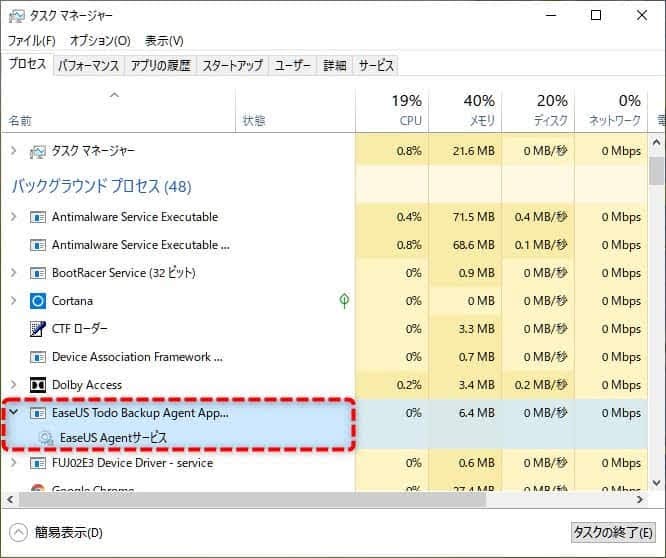The image size is (666, 558).
Task: Click the Cortana process icon
Action: pos(38,301)
